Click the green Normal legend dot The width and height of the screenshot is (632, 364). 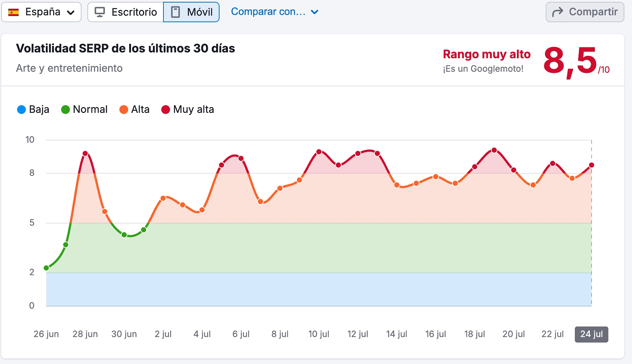65,109
